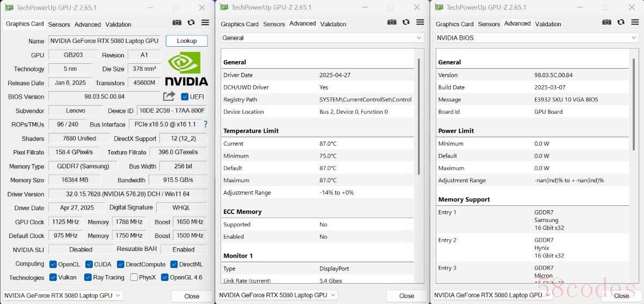Toggle the OpenGL 4.6 checkbox
The width and height of the screenshot is (644, 304).
tap(165, 277)
